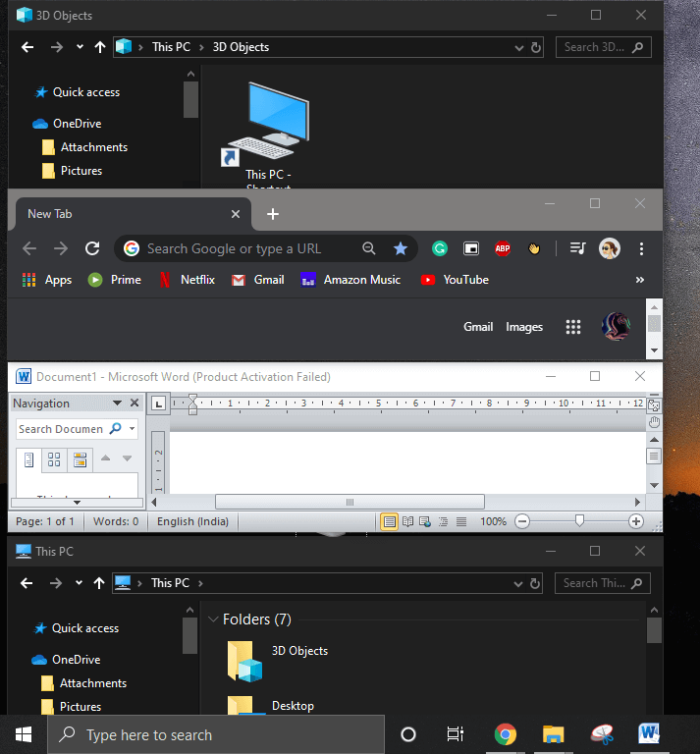
Task: Browse pages view in Word Navigation pane
Action: click(x=54, y=458)
